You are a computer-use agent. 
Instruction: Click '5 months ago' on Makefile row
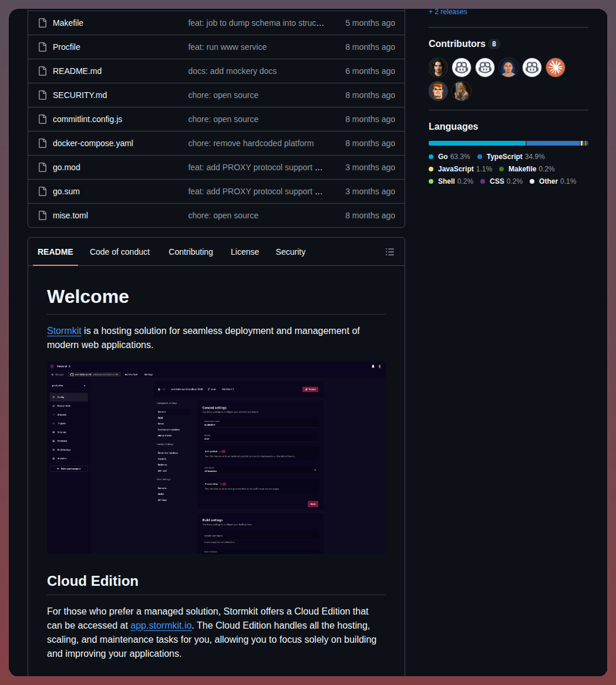(370, 23)
